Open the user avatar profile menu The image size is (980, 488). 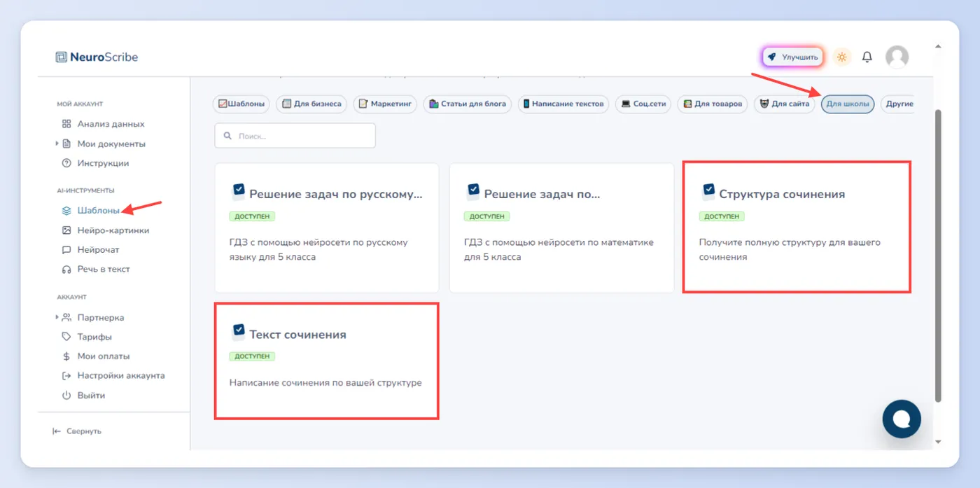pos(897,57)
